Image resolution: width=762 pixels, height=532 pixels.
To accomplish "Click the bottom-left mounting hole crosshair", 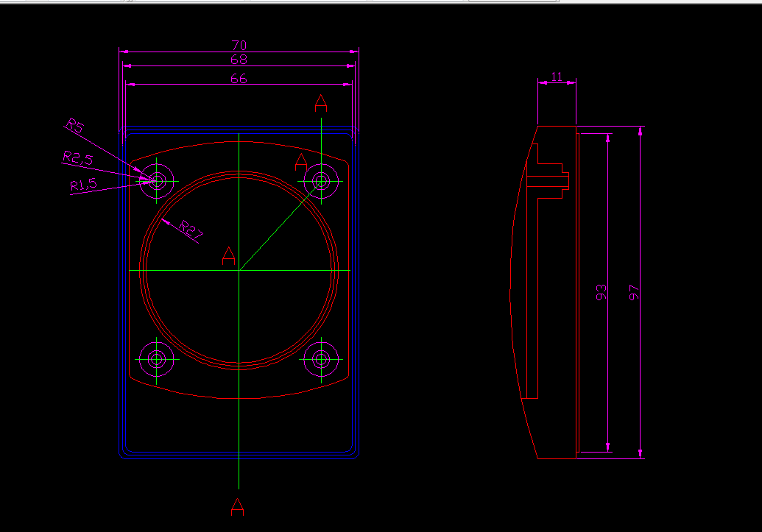I will pyautogui.click(x=158, y=360).
